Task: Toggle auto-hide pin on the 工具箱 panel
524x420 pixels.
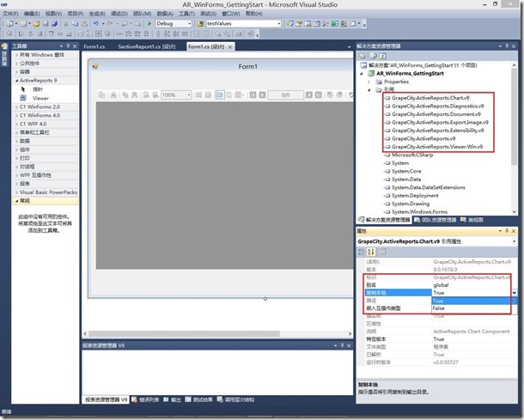Action: 68,46
